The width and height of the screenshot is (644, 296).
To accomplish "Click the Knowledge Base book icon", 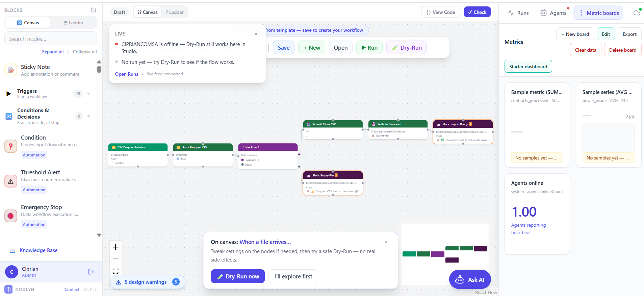I will point(12,251).
